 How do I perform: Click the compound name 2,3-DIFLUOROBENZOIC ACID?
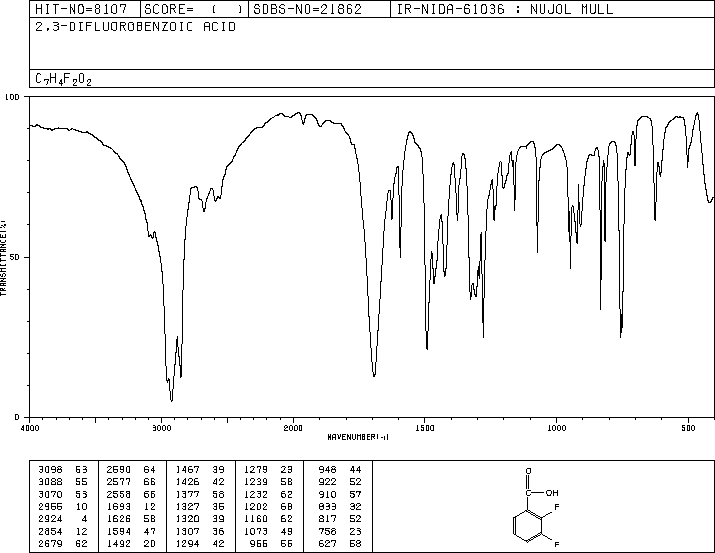[135, 27]
